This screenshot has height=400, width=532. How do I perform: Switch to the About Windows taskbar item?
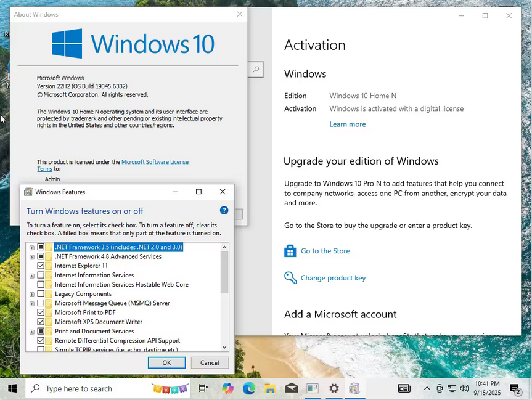(313, 388)
